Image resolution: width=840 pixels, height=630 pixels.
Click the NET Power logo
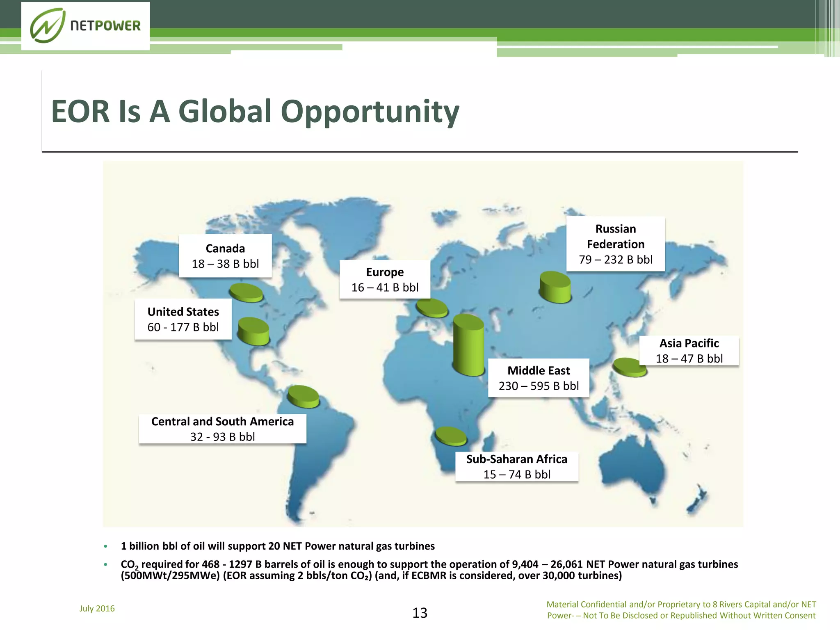point(85,26)
